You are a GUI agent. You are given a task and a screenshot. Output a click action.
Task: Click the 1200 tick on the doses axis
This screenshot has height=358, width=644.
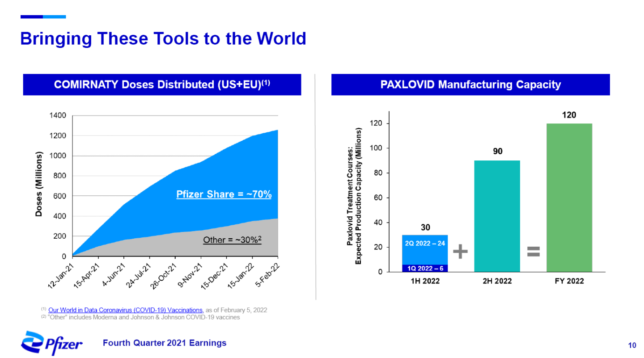click(x=58, y=136)
